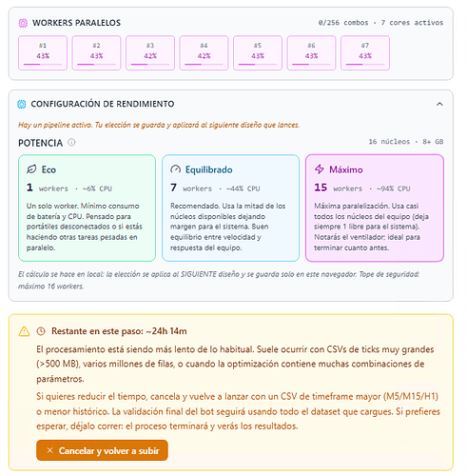Screen dimensions: 467x476
Task: Click worker #4 progress tile
Action: click(204, 53)
